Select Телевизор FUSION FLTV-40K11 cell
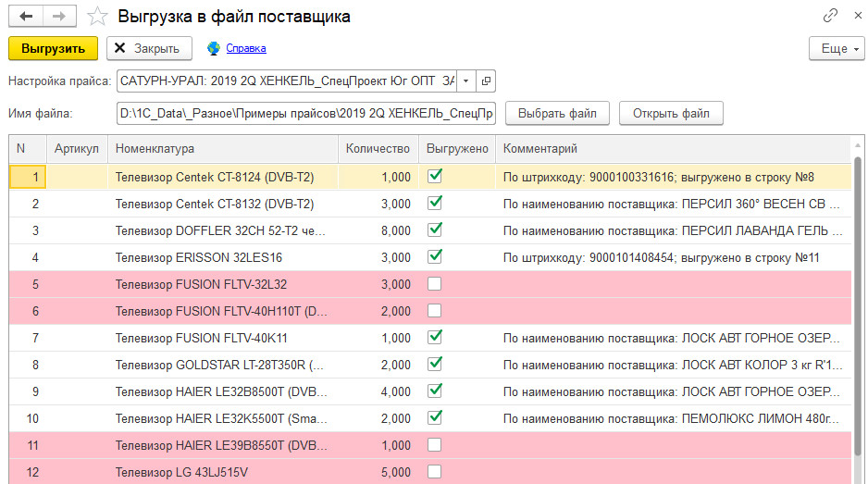This screenshot has width=868, height=484. (223, 338)
